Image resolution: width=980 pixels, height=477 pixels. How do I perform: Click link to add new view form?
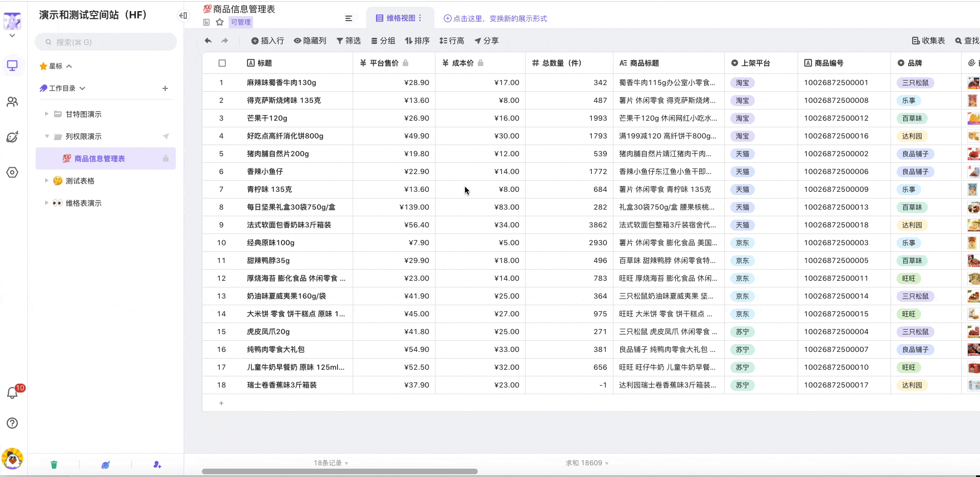pos(495,18)
